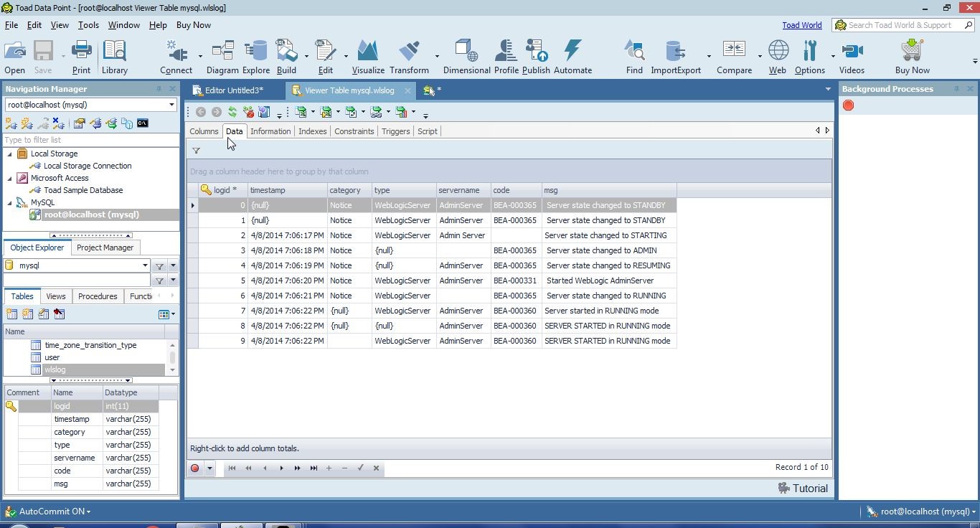Open the File menu
The height and width of the screenshot is (528, 980).
11,25
